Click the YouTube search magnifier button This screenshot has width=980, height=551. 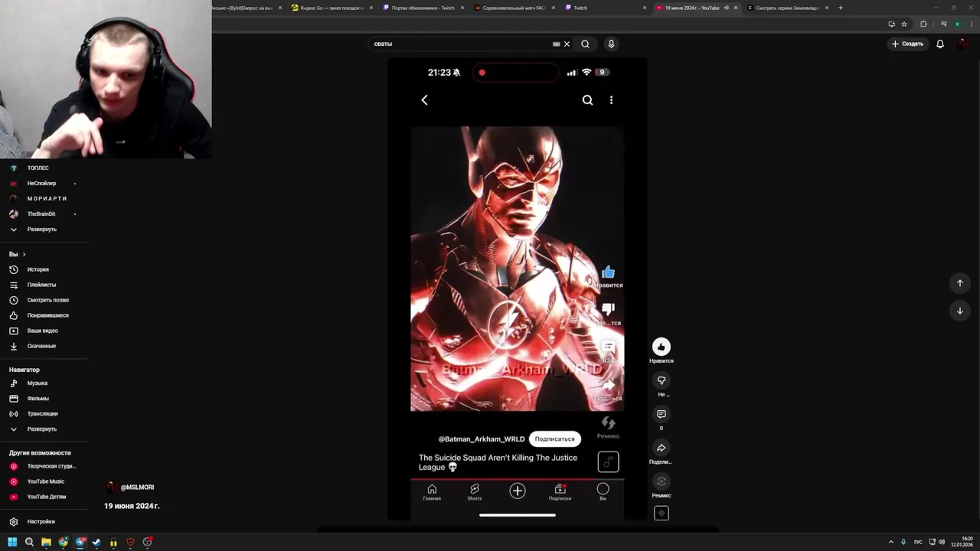(x=585, y=44)
